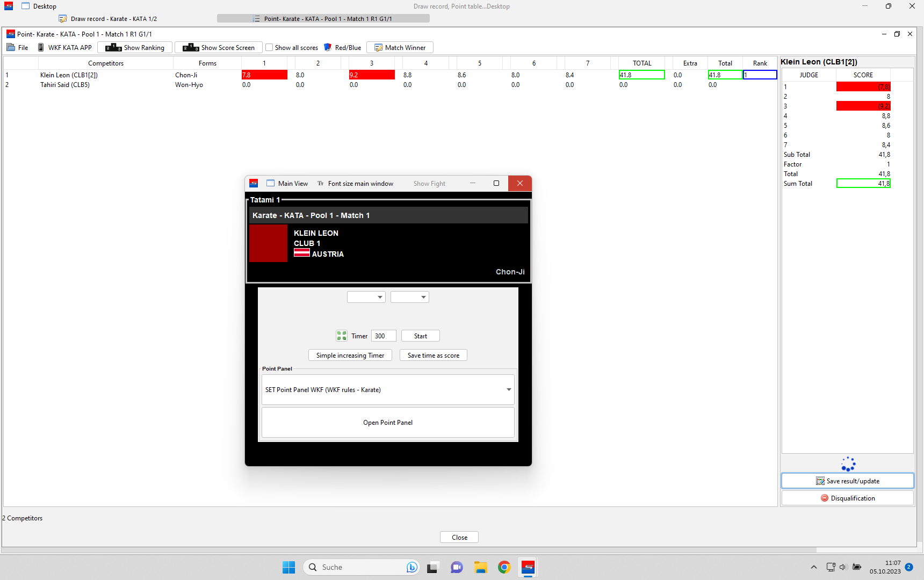
Task: Open File Explorer from the taskbar
Action: 480,567
